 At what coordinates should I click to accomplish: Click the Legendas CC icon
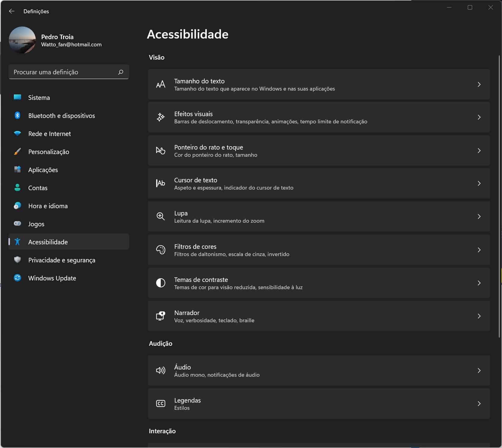[160, 403]
